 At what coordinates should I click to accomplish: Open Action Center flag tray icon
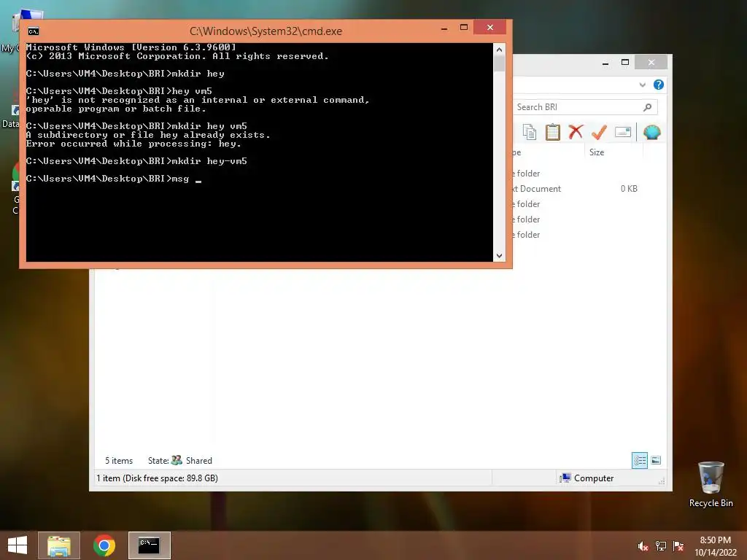[678, 546]
